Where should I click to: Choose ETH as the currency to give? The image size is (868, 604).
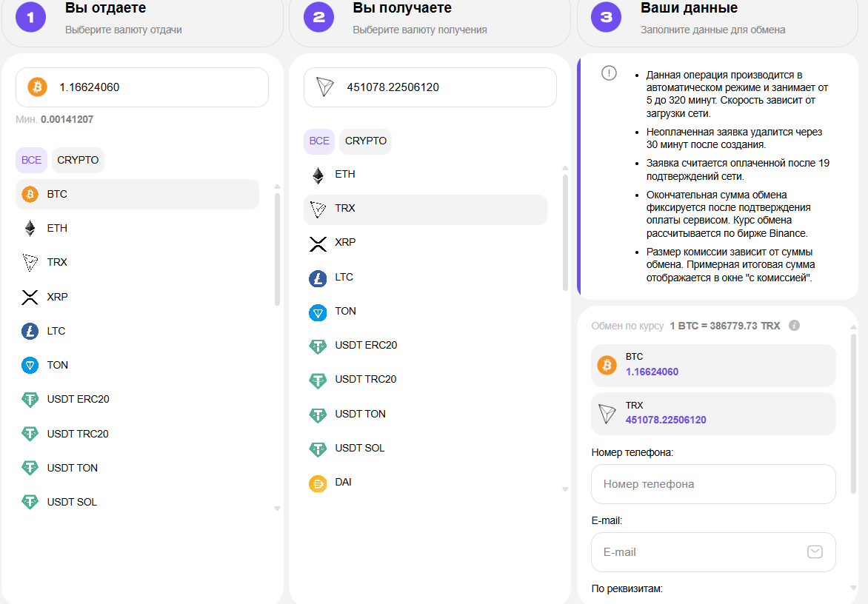tap(57, 228)
